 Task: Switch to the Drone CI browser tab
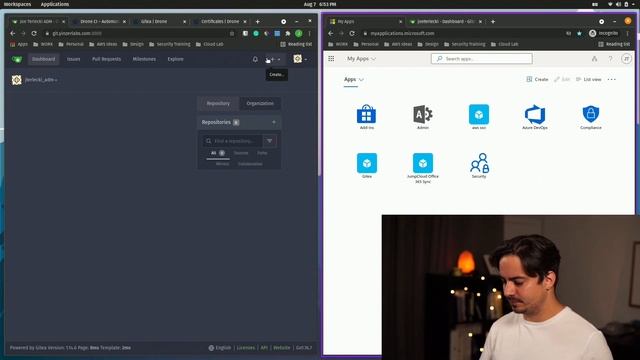coord(99,21)
